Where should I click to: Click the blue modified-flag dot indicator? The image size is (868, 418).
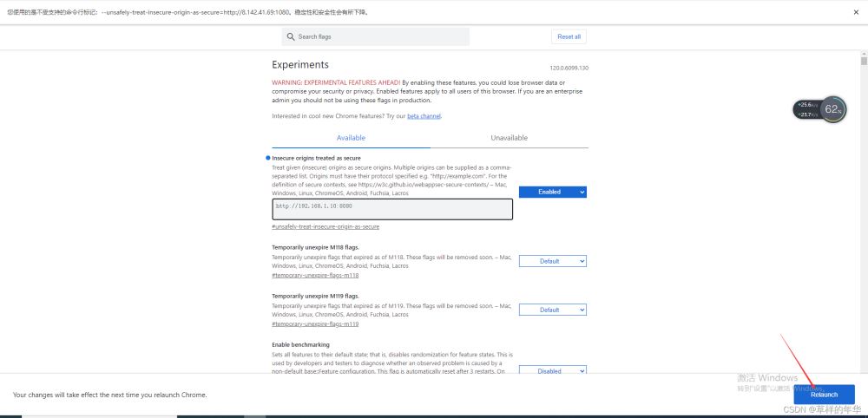click(x=268, y=158)
